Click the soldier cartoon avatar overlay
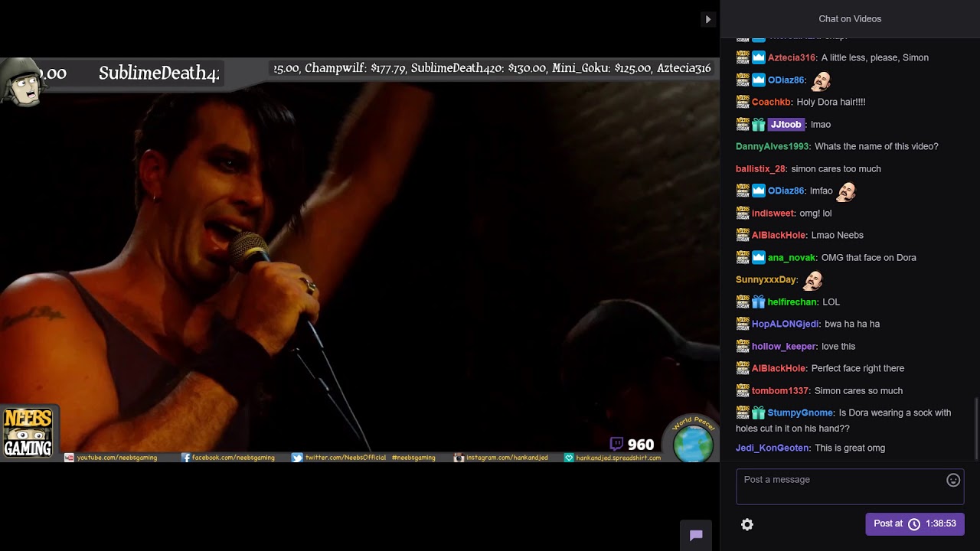This screenshot has height=551, width=980. click(x=22, y=81)
